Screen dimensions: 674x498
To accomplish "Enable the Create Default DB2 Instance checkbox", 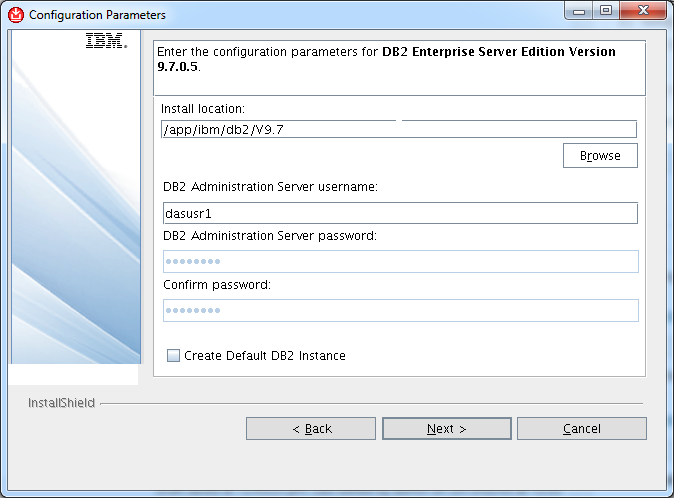I will pyautogui.click(x=173, y=355).
